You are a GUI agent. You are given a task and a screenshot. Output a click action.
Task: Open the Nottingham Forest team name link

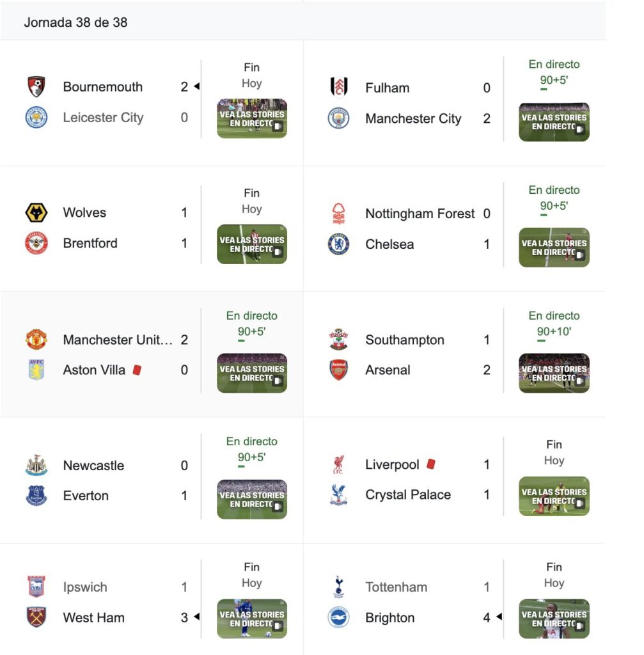click(x=420, y=214)
